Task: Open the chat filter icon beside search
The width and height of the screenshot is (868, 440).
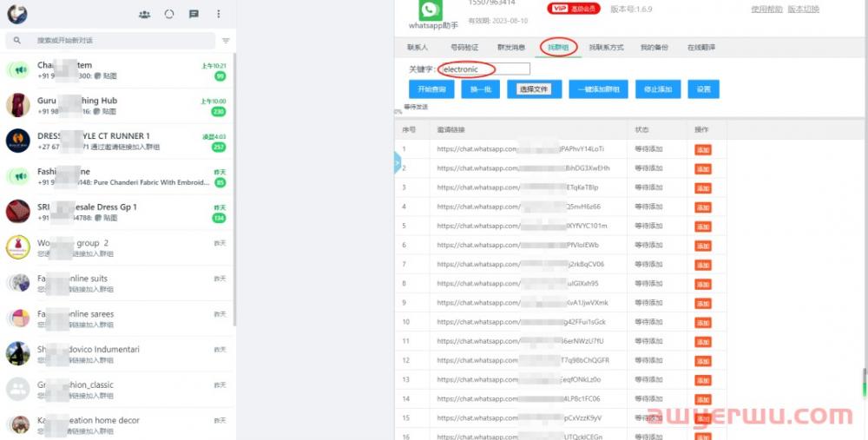Action: tap(226, 41)
